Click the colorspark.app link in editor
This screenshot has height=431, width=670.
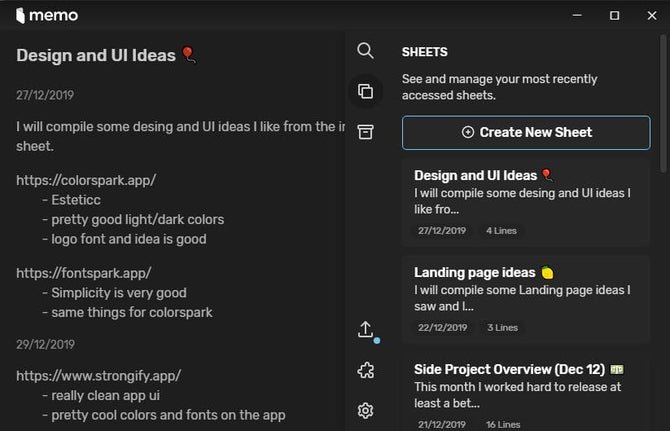(86, 180)
